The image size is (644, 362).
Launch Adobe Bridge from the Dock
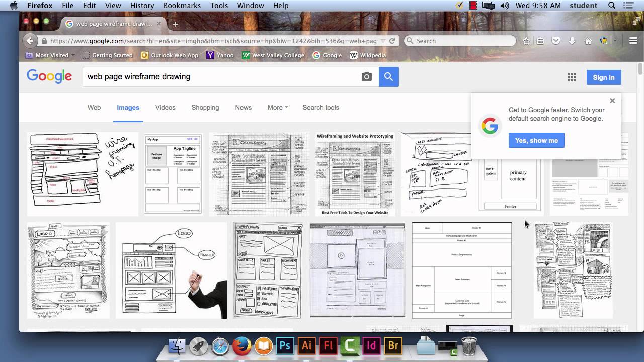click(x=393, y=346)
